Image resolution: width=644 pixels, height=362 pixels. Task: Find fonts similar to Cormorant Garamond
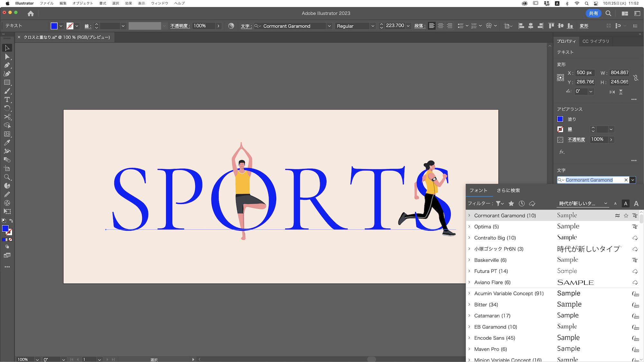[x=617, y=216]
